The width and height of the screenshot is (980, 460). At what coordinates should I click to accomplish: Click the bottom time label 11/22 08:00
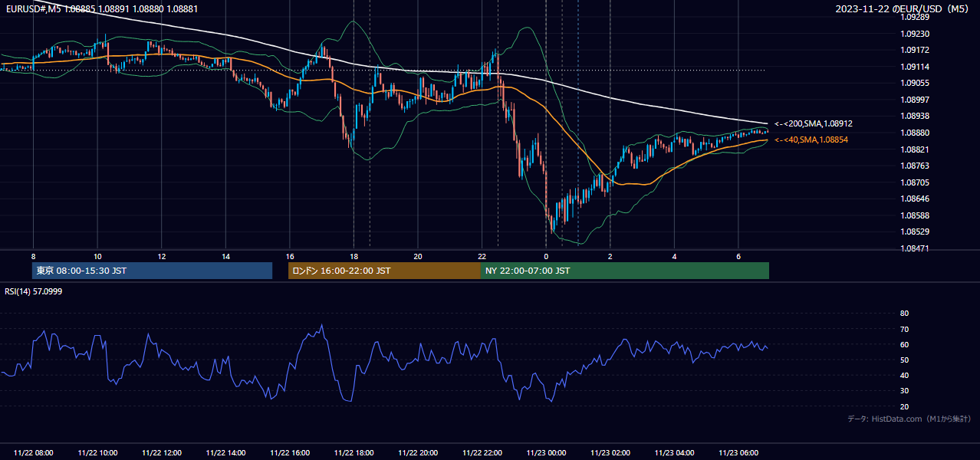33,453
